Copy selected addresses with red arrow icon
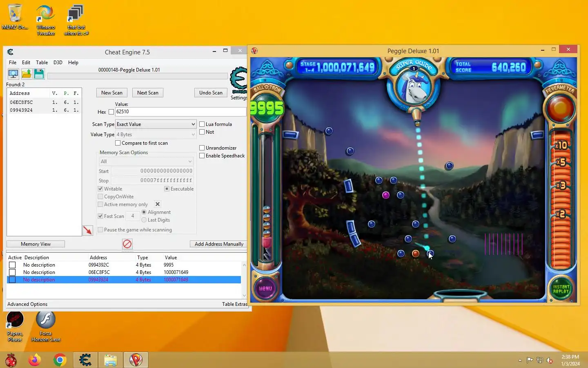 (x=88, y=231)
